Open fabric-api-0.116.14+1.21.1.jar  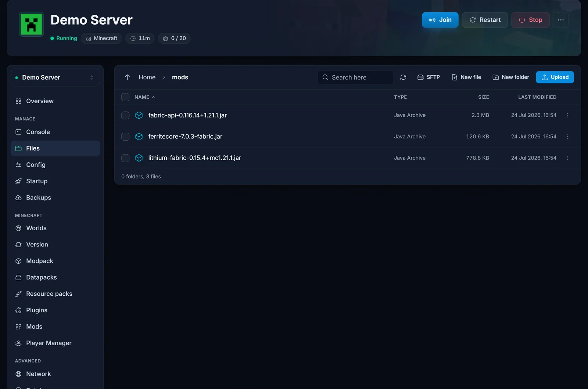pos(187,115)
